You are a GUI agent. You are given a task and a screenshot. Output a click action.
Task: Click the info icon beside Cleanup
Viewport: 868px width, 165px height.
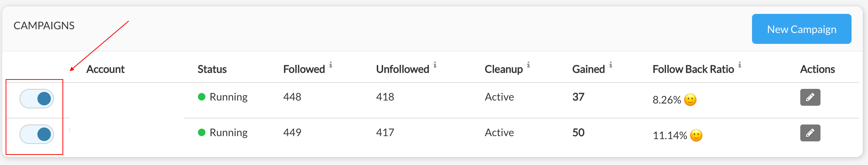pyautogui.click(x=528, y=65)
